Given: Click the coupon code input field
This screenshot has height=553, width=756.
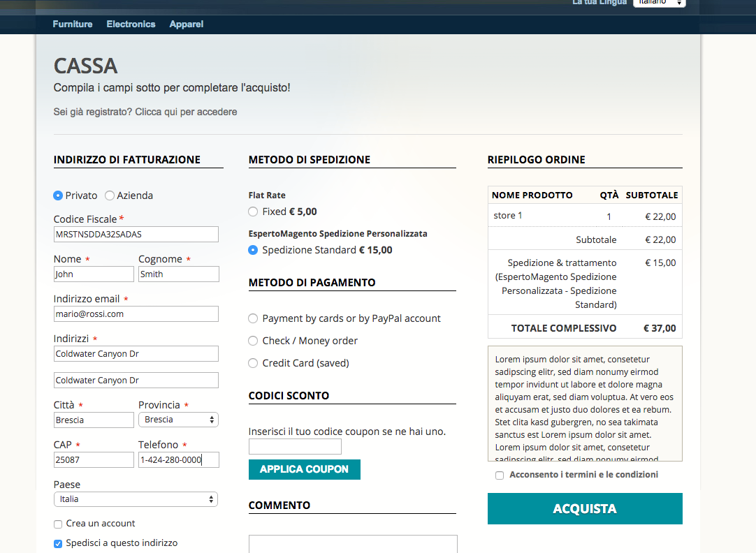Looking at the screenshot, I should [295, 447].
